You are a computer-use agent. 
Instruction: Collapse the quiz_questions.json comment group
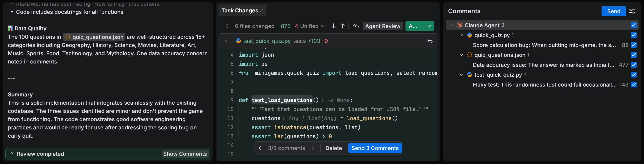(x=461, y=55)
